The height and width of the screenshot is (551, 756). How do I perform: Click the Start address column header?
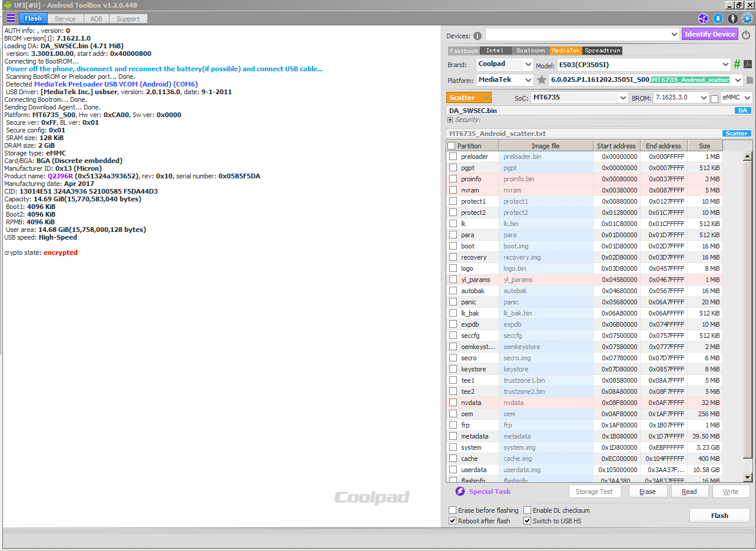point(616,146)
